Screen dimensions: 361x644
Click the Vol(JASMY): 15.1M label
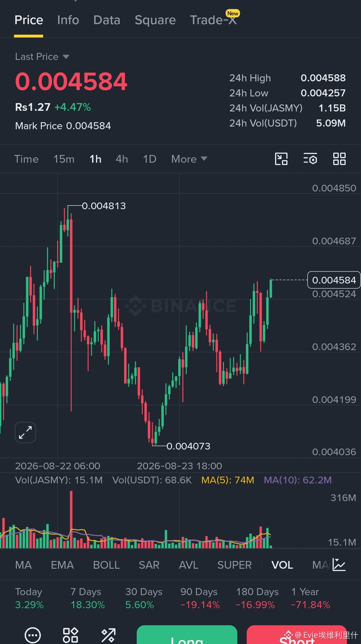(x=59, y=480)
